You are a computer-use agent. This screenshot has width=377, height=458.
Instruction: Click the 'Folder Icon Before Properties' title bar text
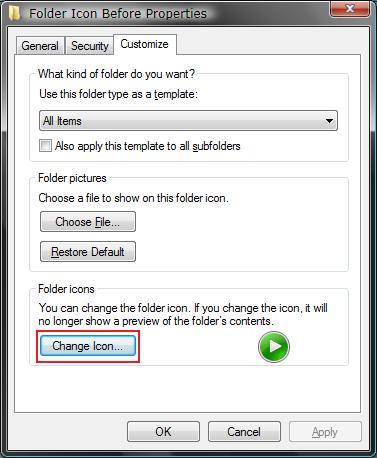(118, 14)
